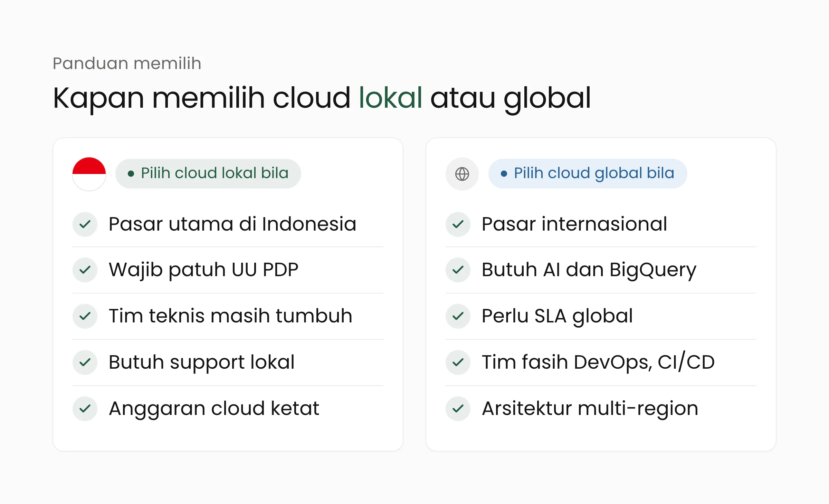Click the globe icon

point(462,174)
